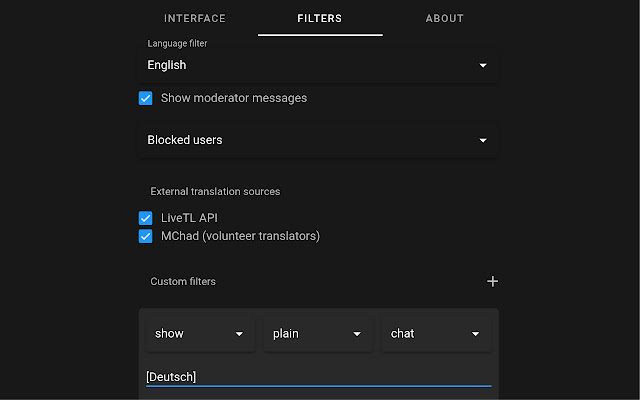Disable the LiveTL API checkbox
The image size is (640, 400).
pyautogui.click(x=146, y=217)
